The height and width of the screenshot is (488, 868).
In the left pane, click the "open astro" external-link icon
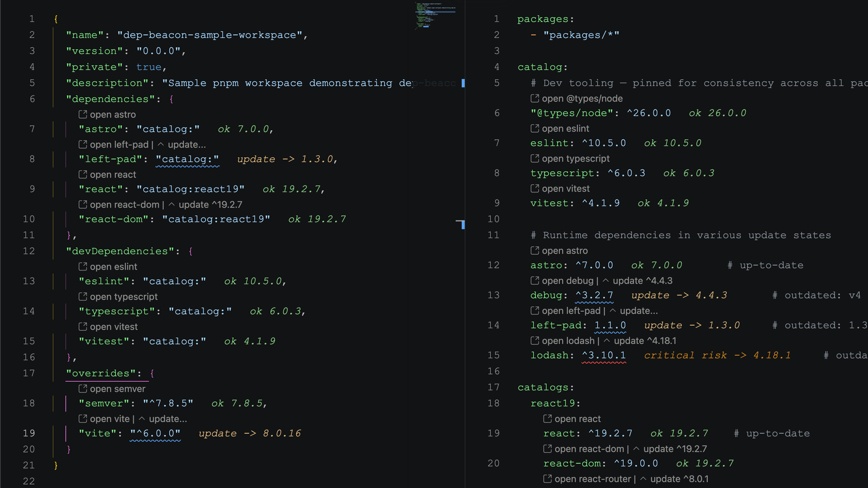(x=83, y=114)
